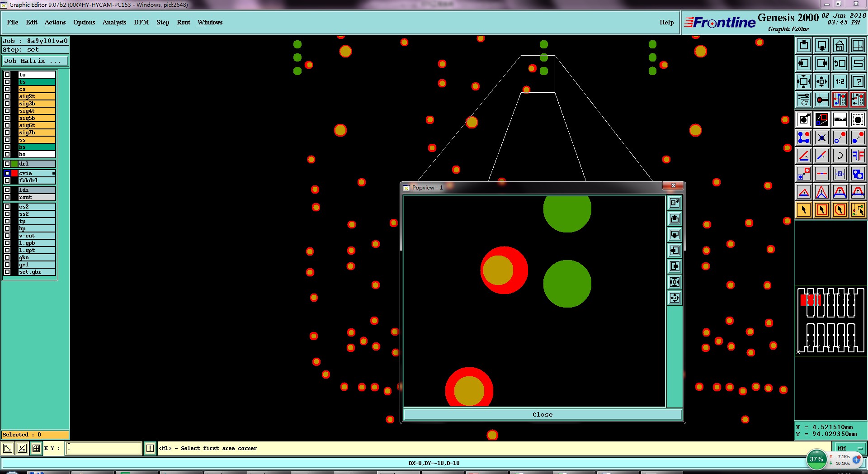
Task: Click the 1:2 zoom scale icon
Action: pos(840,81)
